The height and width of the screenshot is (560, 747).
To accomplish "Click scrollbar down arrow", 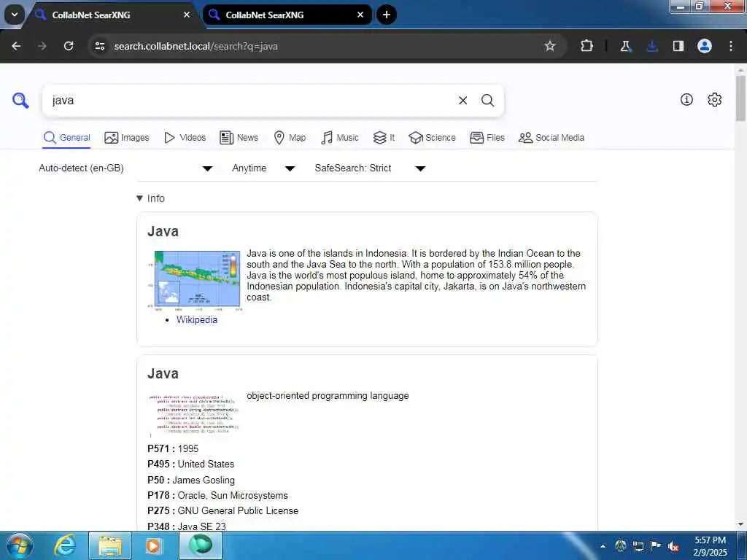I will point(740,524).
